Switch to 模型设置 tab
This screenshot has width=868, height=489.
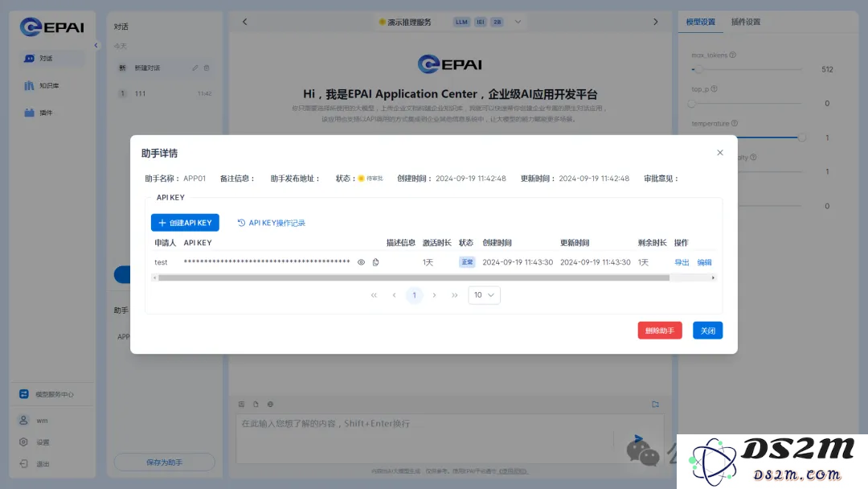point(700,23)
